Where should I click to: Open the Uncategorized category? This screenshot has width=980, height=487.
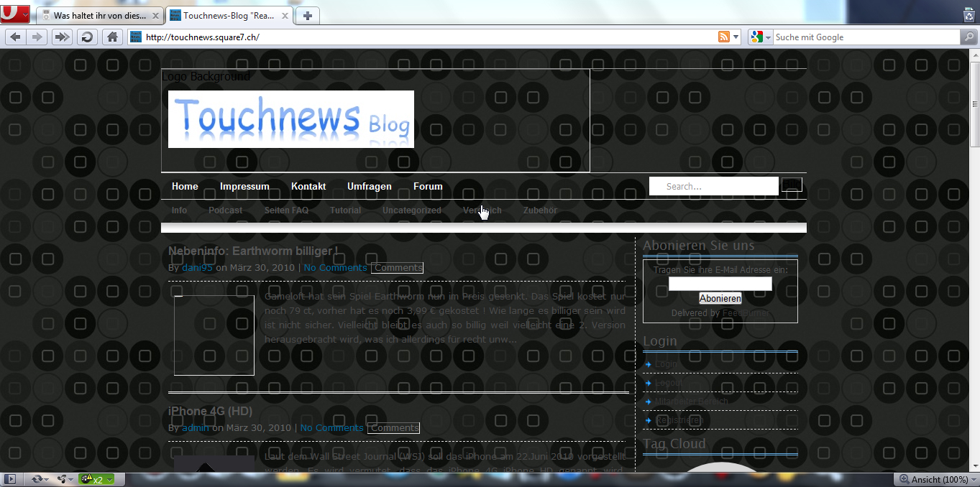tap(412, 210)
